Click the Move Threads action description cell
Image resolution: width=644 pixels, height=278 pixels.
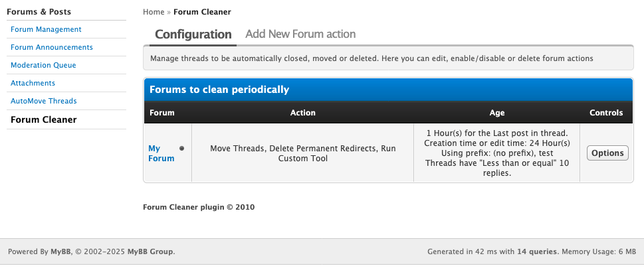pos(302,153)
